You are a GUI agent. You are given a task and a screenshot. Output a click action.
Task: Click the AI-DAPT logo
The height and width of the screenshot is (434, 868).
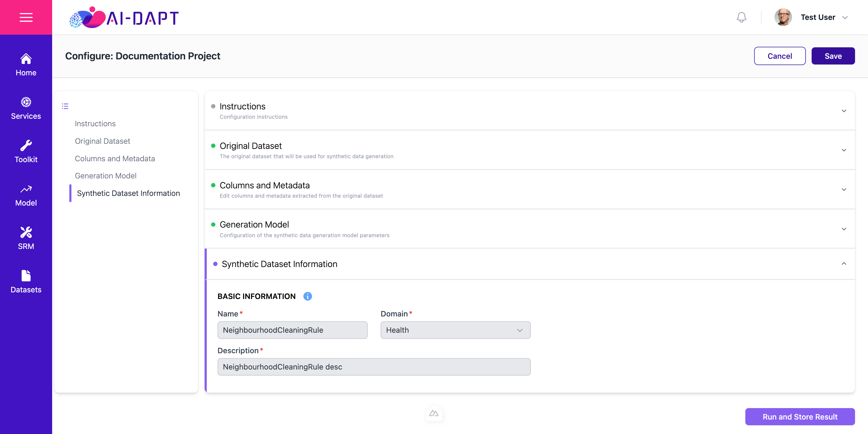click(x=124, y=17)
